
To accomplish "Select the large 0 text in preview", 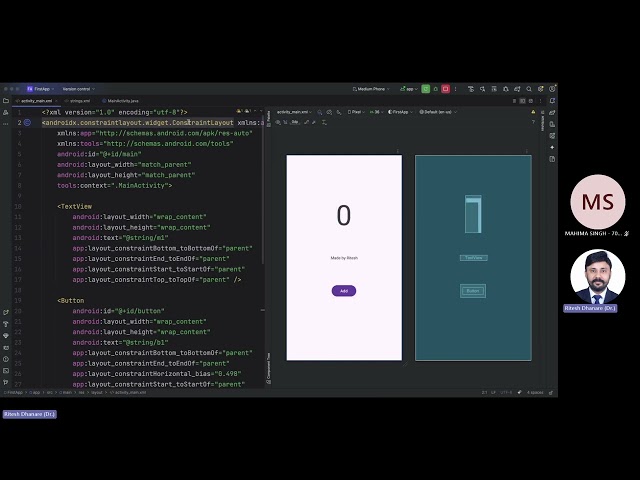I will coord(344,215).
